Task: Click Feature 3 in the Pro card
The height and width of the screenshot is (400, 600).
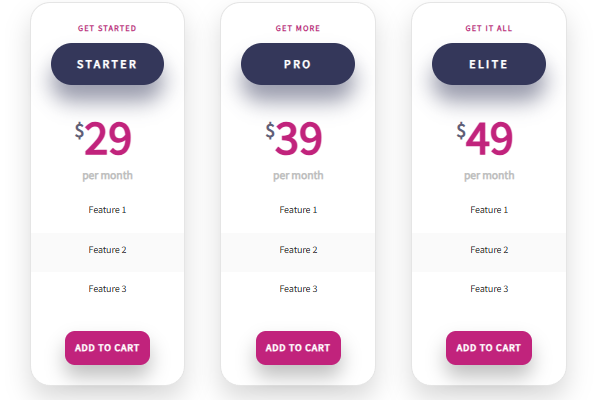Action: click(x=298, y=289)
